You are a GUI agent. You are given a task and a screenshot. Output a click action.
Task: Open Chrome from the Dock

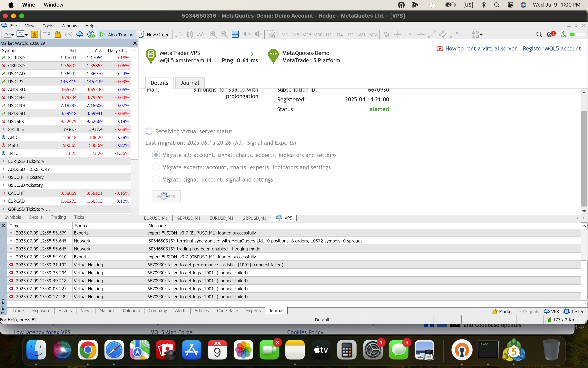pyautogui.click(x=88, y=350)
